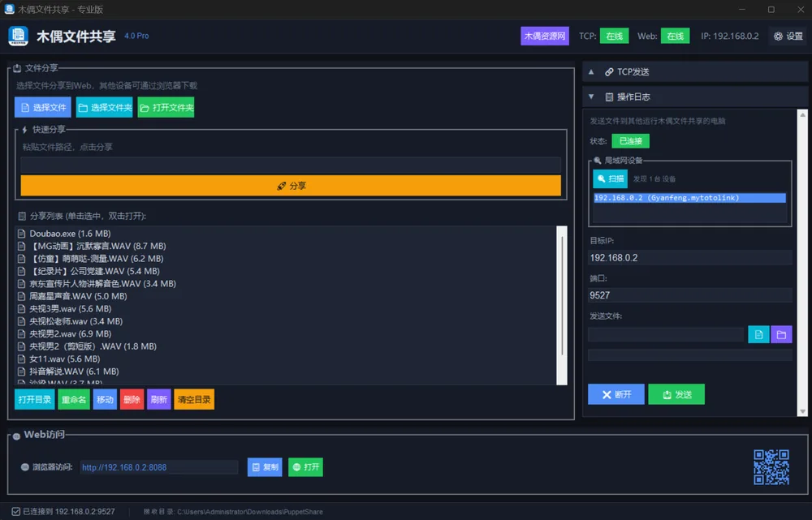The width and height of the screenshot is (812, 520).
Task: Copy the URL with the 复制 button
Action: pyautogui.click(x=265, y=467)
